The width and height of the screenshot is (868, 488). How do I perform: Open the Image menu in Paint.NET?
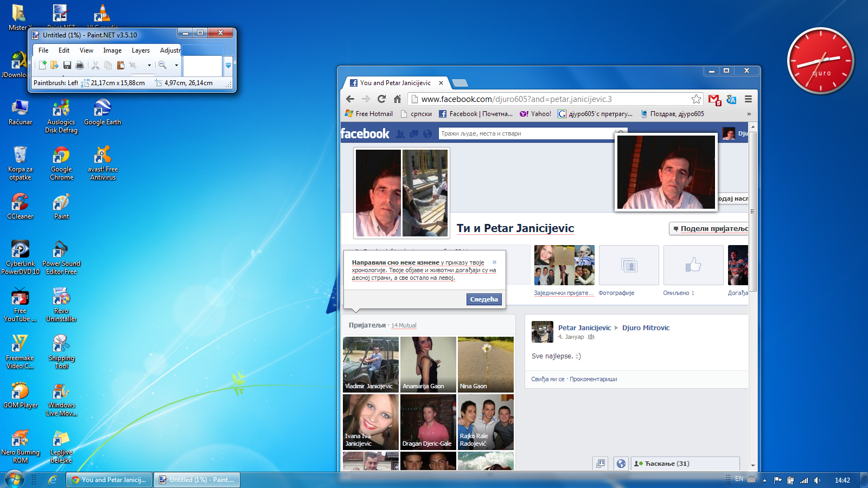click(x=112, y=50)
